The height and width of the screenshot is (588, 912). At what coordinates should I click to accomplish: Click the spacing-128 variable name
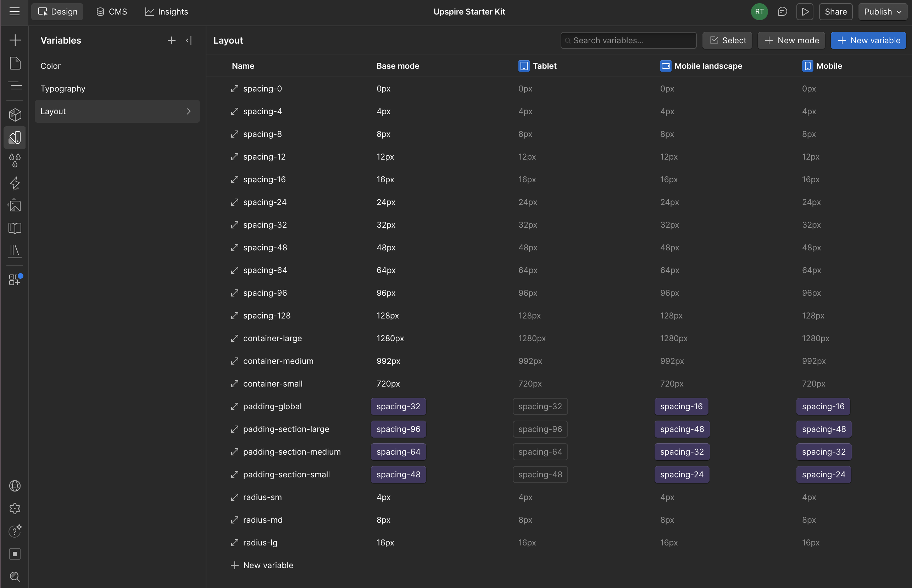(x=267, y=315)
